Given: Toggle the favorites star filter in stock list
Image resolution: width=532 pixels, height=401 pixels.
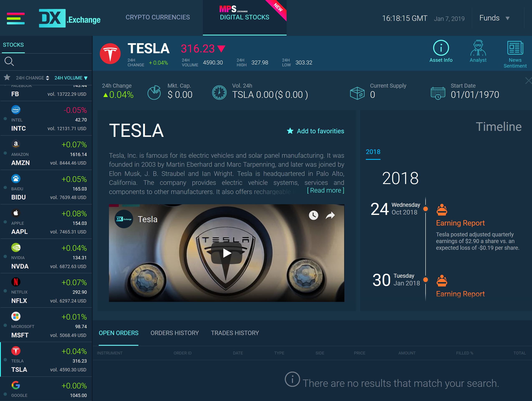Looking at the screenshot, I should [x=7, y=77].
